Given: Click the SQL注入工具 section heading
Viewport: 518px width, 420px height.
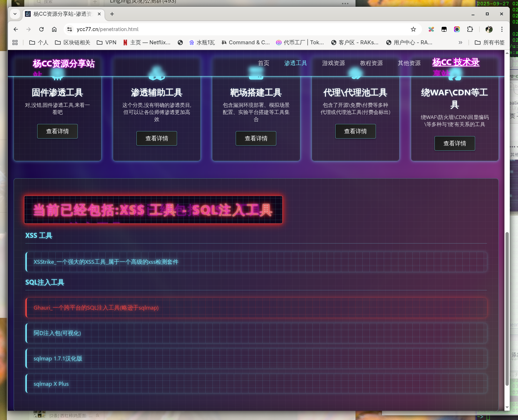Looking at the screenshot, I should point(45,282).
